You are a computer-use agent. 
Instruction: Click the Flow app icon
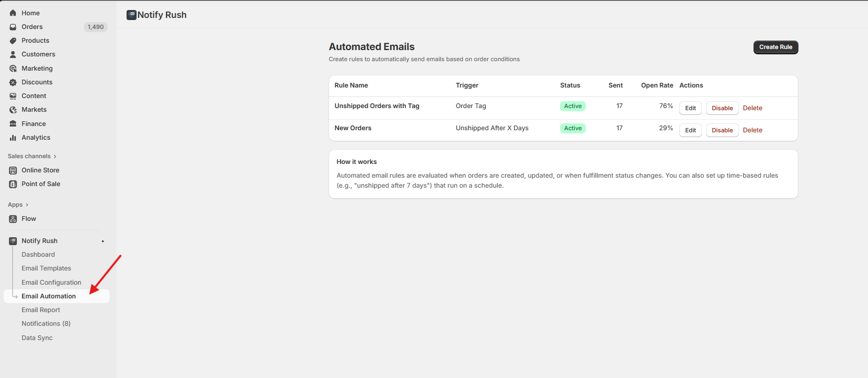pyautogui.click(x=13, y=219)
